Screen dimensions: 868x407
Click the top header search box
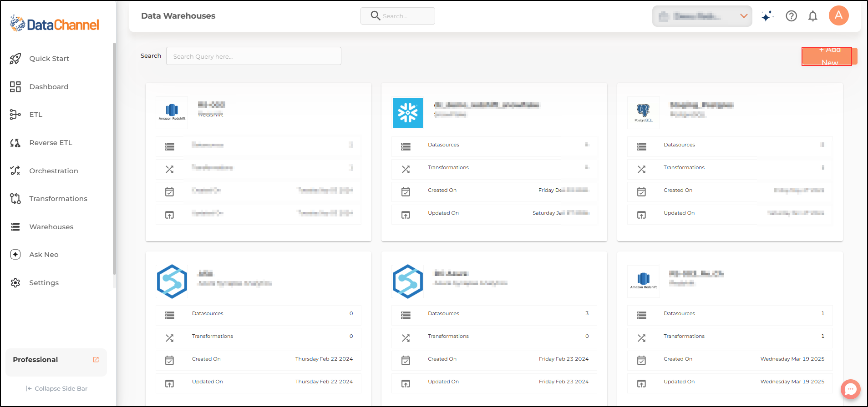pos(398,16)
